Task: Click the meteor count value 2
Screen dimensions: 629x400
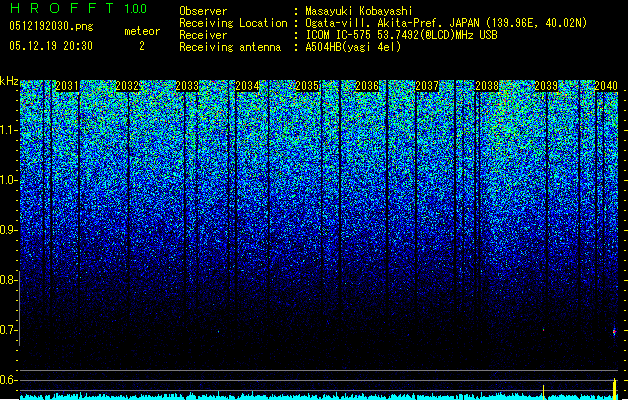Action: [x=142, y=46]
